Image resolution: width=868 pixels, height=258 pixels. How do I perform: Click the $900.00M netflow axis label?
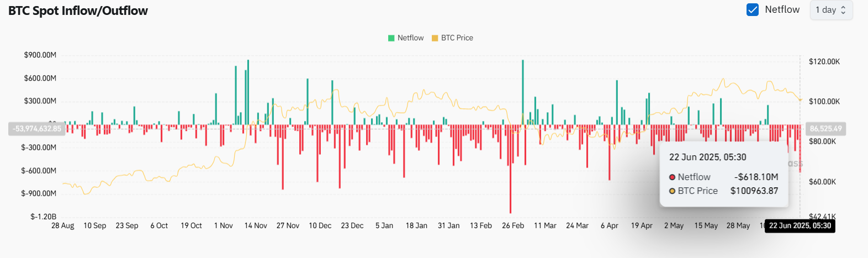tap(40, 55)
